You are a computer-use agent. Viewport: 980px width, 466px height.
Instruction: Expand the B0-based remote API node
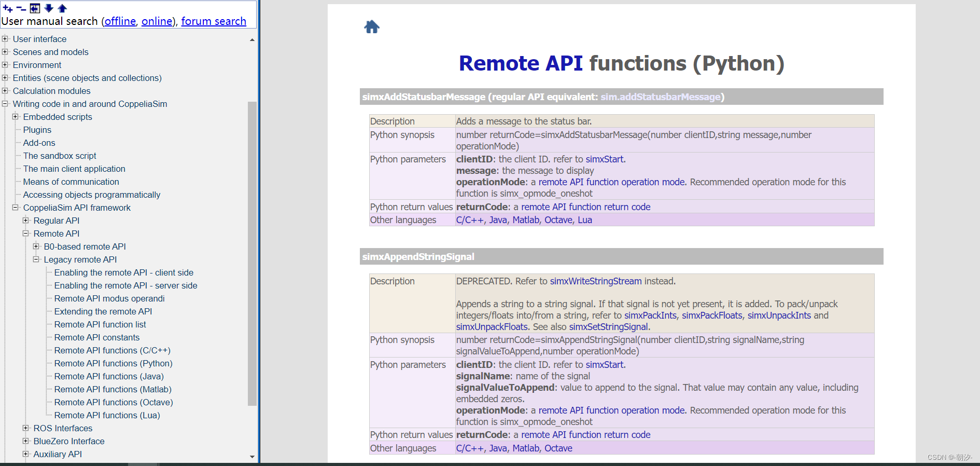click(36, 246)
